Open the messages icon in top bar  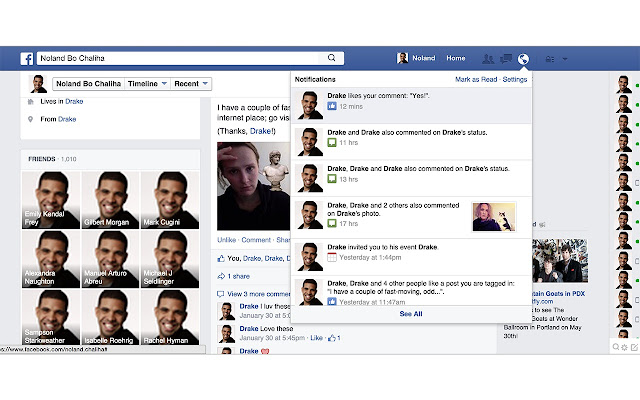pyautogui.click(x=506, y=59)
